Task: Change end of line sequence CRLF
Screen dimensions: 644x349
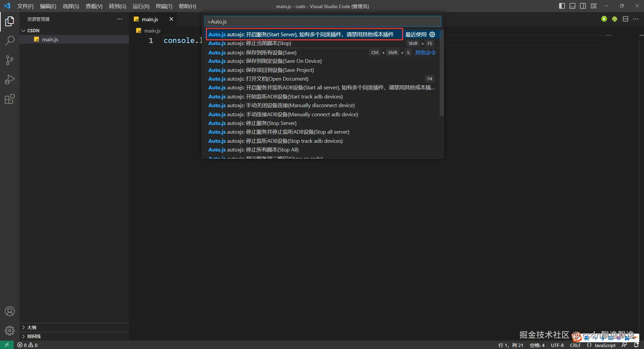Action: (575, 345)
